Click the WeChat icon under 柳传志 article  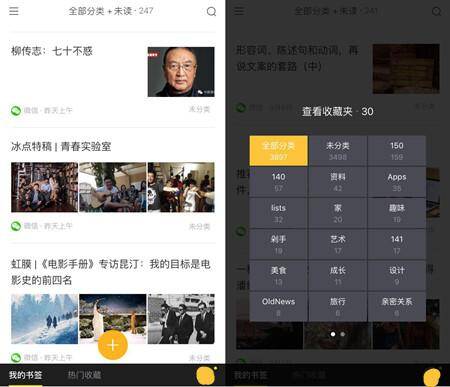16,110
